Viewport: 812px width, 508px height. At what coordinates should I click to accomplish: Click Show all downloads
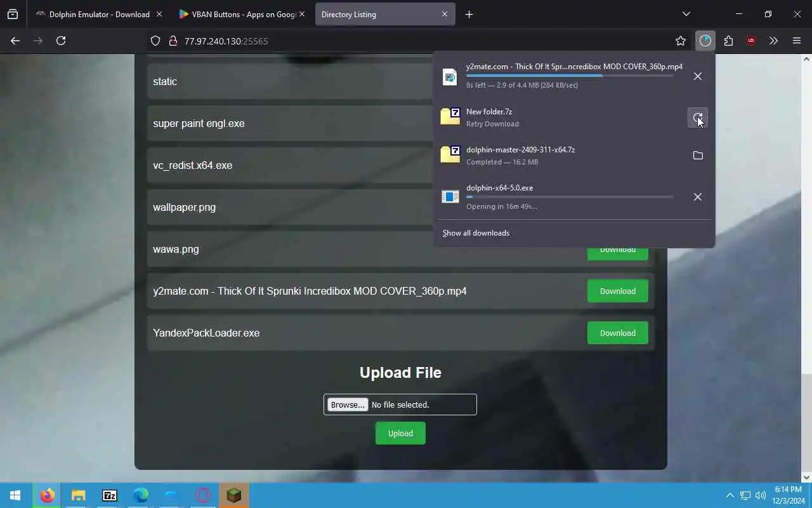click(476, 233)
